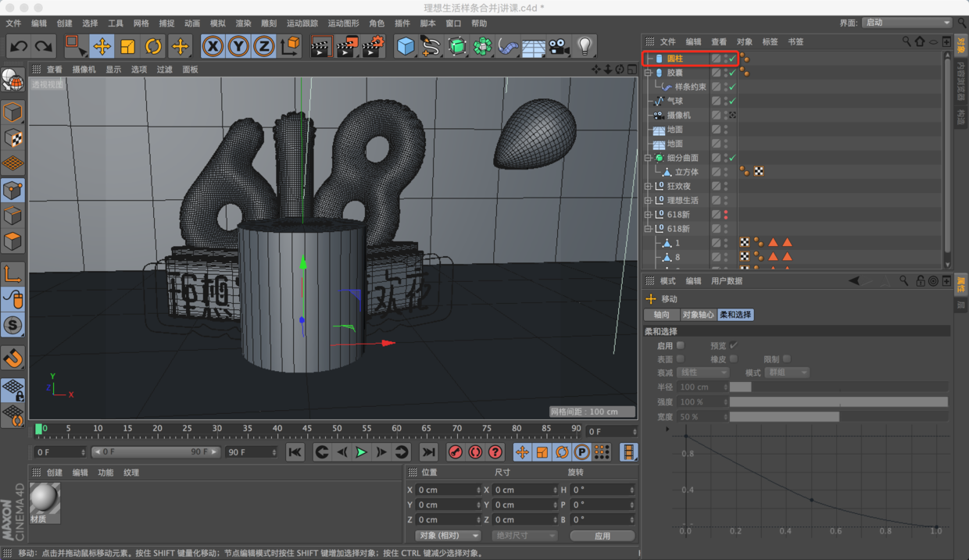Open the 渲染 main menu

[243, 23]
